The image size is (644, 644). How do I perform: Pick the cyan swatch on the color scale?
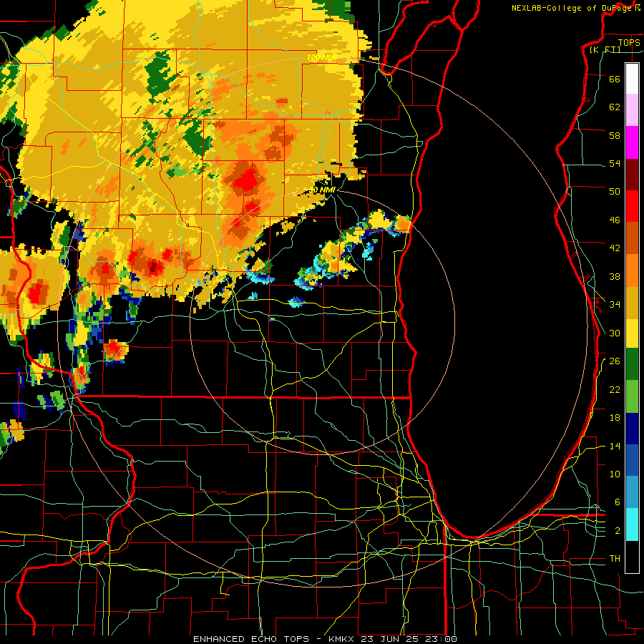click(x=632, y=525)
